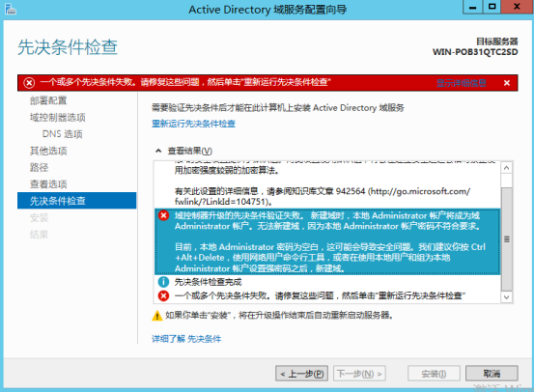Click the 取消 button

pos(492,374)
